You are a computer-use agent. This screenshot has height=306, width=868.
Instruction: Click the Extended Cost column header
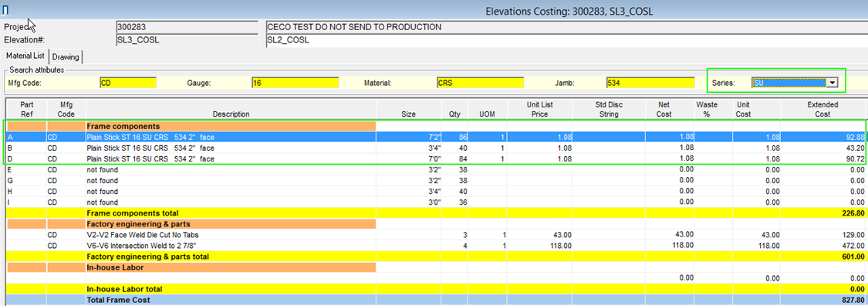[822, 109]
